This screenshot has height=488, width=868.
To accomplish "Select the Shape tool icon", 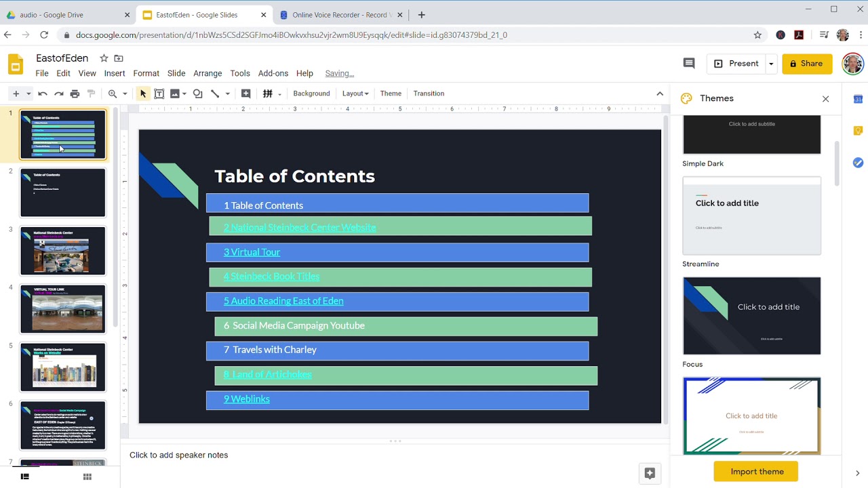I will coord(198,94).
